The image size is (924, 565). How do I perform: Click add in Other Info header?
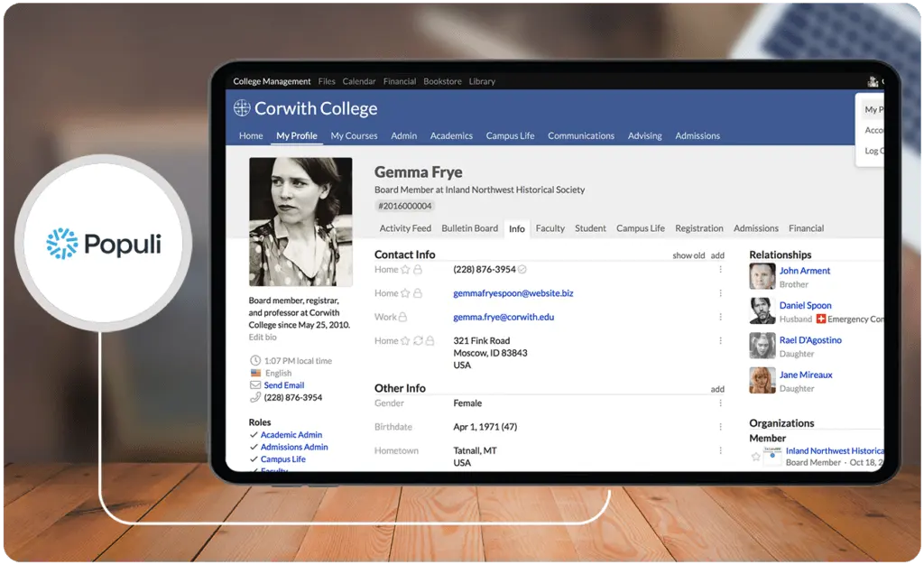[717, 389]
